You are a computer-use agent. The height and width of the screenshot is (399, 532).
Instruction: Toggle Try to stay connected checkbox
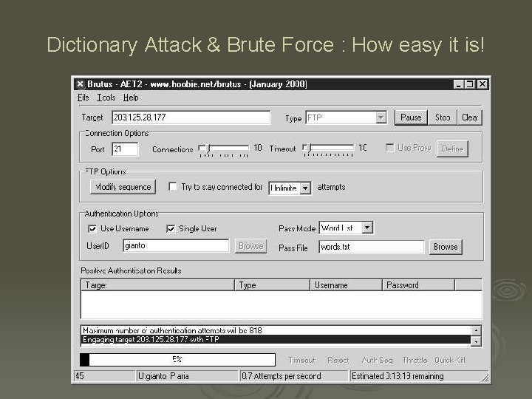[173, 187]
